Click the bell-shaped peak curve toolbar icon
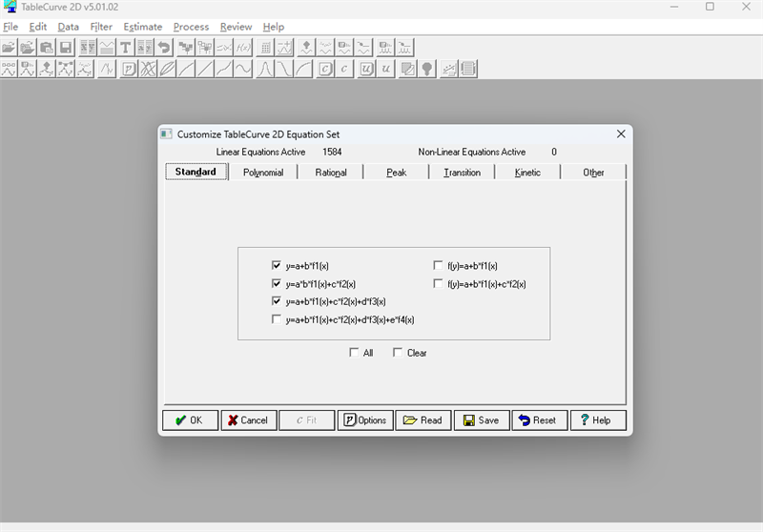This screenshot has height=532, width=763. tap(265, 69)
